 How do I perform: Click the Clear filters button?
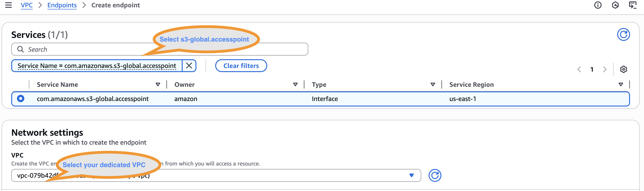[241, 66]
